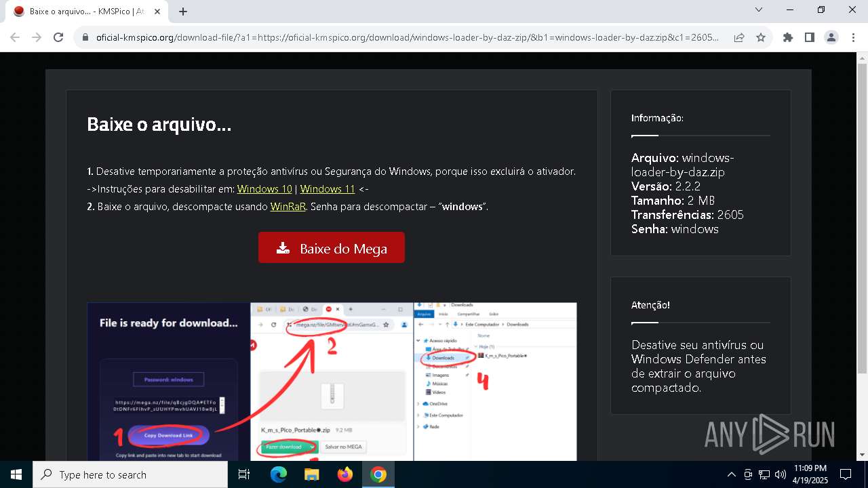868x488 pixels.
Task: Select the Baixe o arquivo tab
Action: pyautogui.click(x=87, y=12)
